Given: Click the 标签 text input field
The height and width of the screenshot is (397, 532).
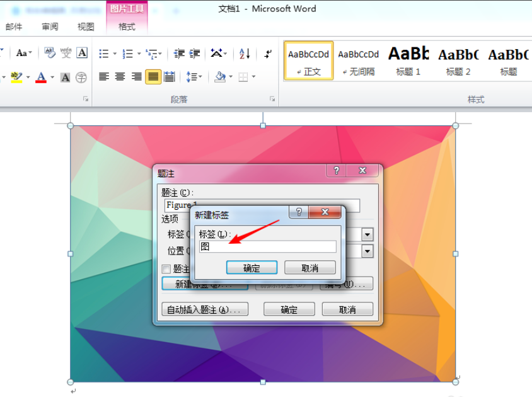Looking at the screenshot, I should [x=268, y=246].
